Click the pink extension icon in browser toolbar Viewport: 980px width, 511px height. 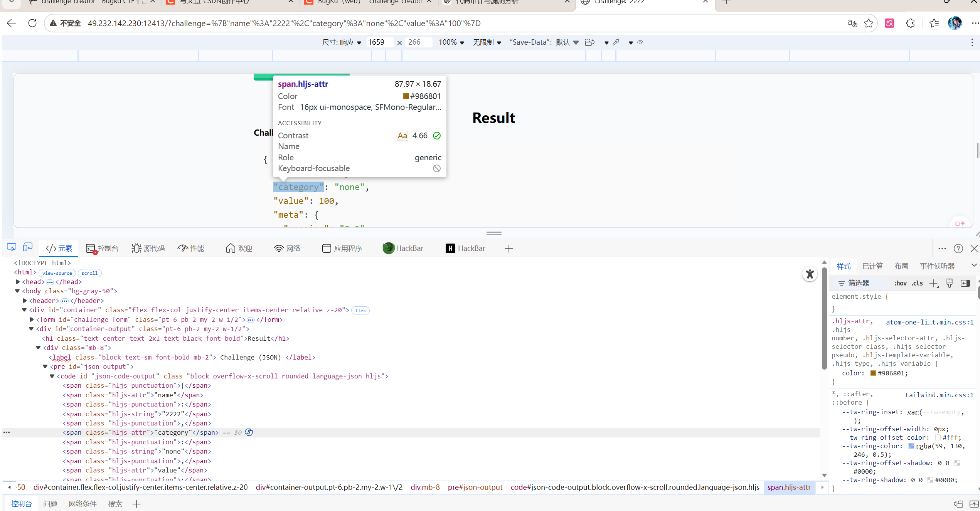(x=889, y=23)
